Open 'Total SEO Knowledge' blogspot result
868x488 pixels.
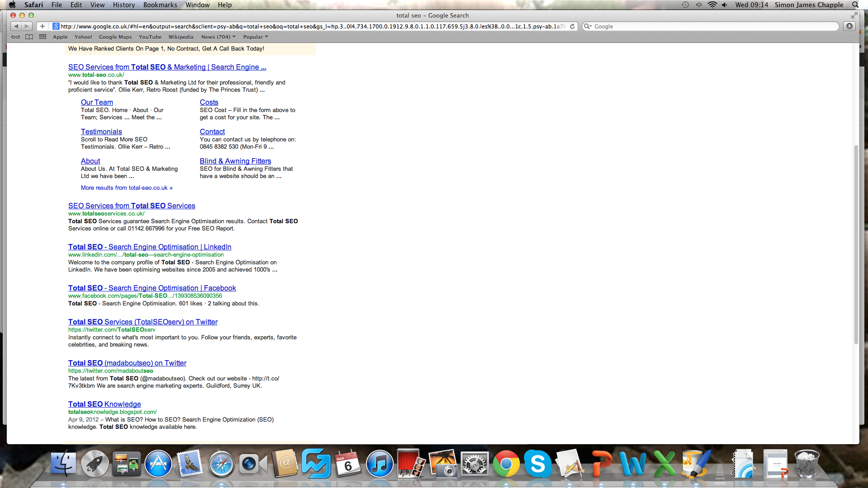tap(104, 404)
